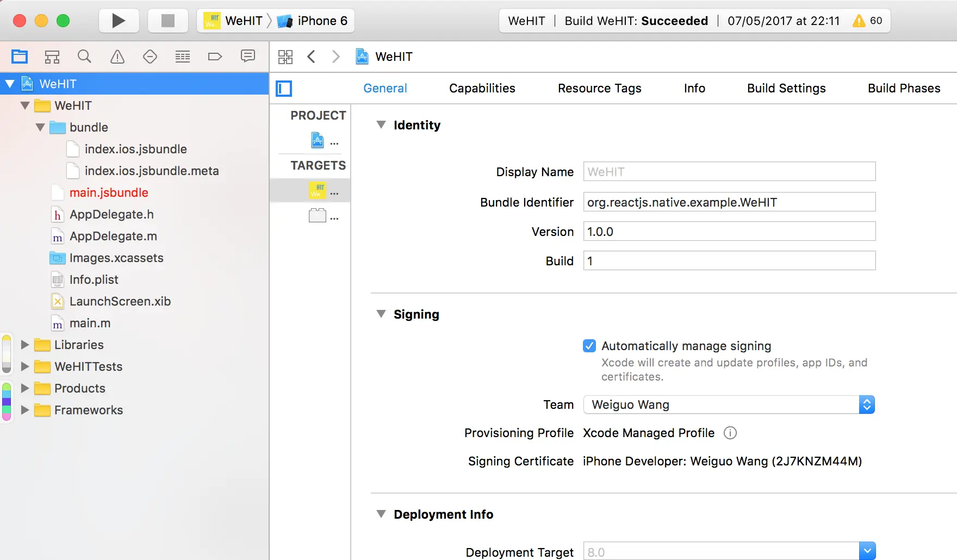Click the Build number field
The height and width of the screenshot is (560, 957).
click(x=729, y=260)
